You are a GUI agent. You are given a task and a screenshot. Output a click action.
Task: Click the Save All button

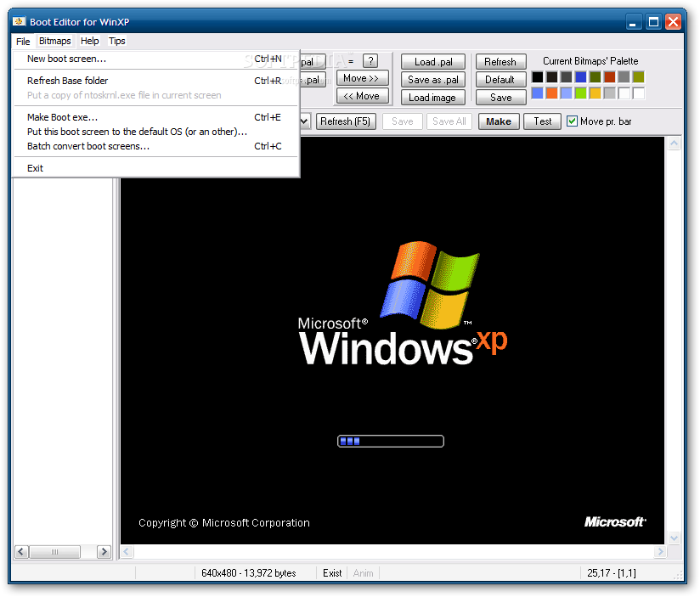(x=449, y=121)
